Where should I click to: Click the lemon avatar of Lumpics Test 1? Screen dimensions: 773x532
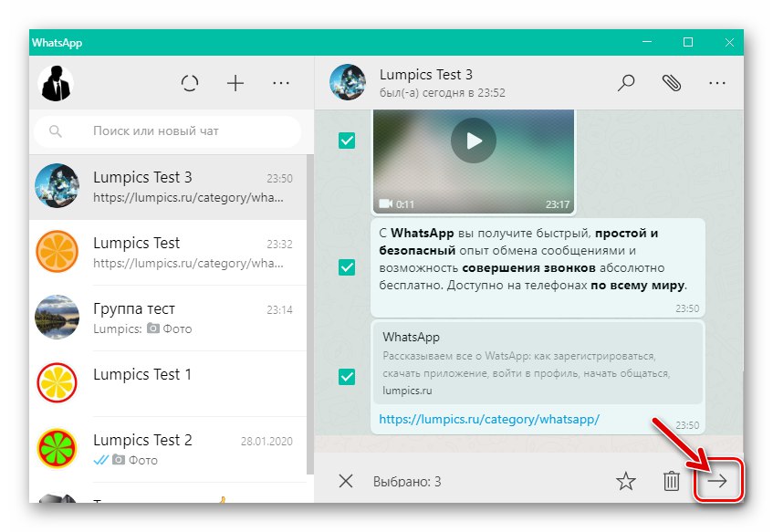[x=57, y=383]
